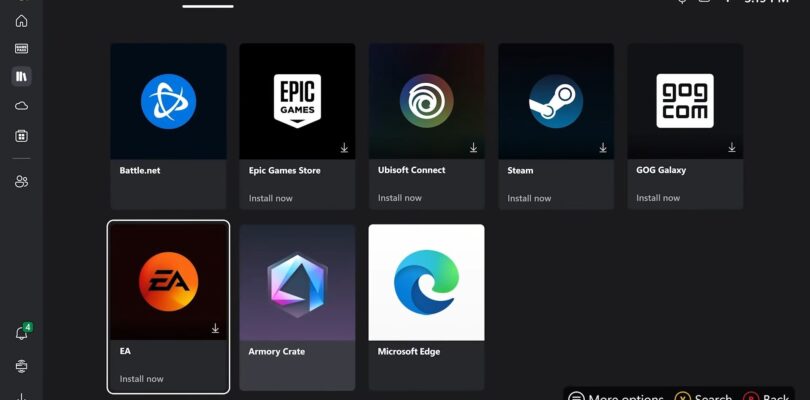Click the Armory Crate title text

tap(276, 351)
